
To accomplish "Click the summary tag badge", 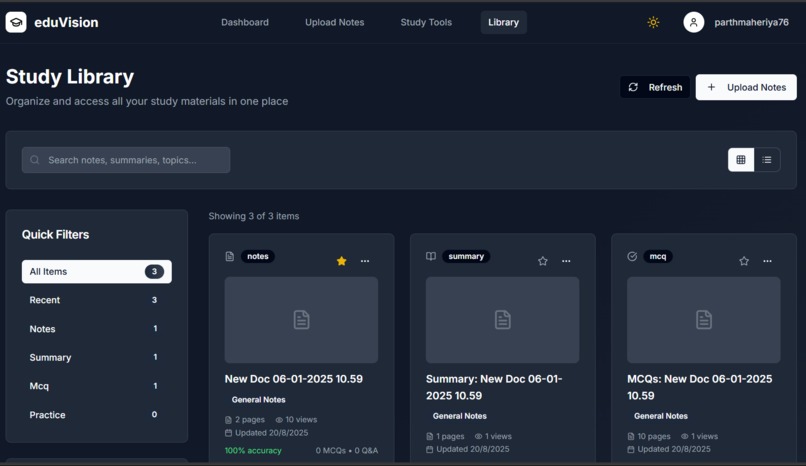I will (466, 256).
